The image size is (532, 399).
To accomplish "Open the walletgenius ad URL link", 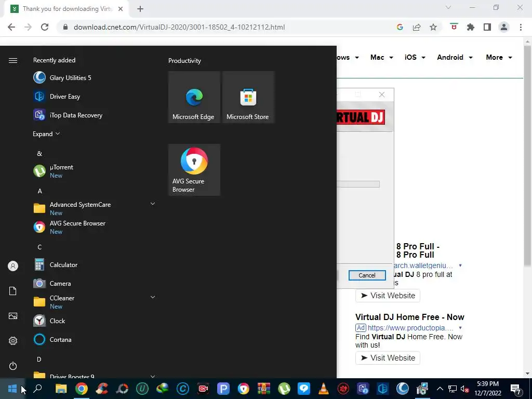I will (423, 265).
